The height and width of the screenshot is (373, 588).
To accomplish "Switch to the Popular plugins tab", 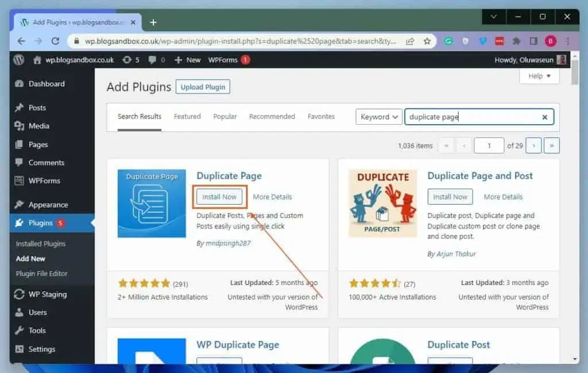I will [x=225, y=116].
